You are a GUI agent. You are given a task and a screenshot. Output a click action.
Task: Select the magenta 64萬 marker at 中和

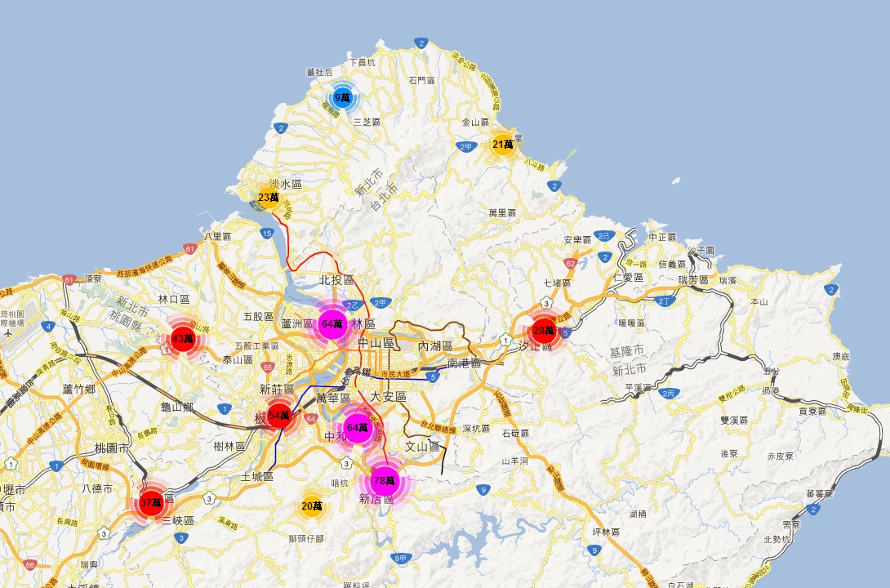coord(357,427)
